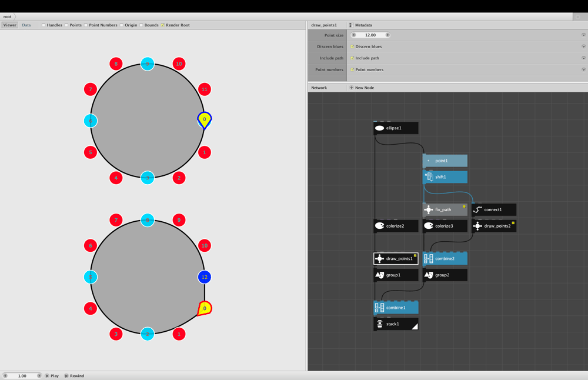Toggle the Bounds checkbox
Screen dimensions: 588x380
point(141,25)
